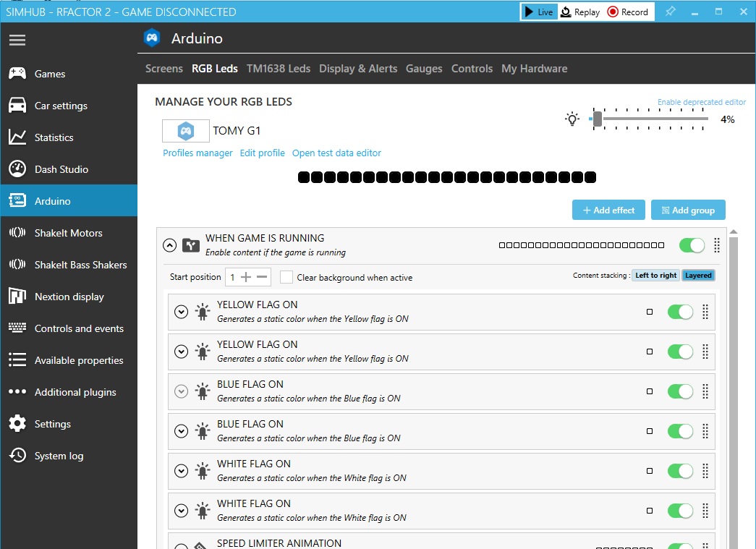756x549 pixels.
Task: Switch to the TM1638 Leds tab
Action: pyautogui.click(x=279, y=69)
